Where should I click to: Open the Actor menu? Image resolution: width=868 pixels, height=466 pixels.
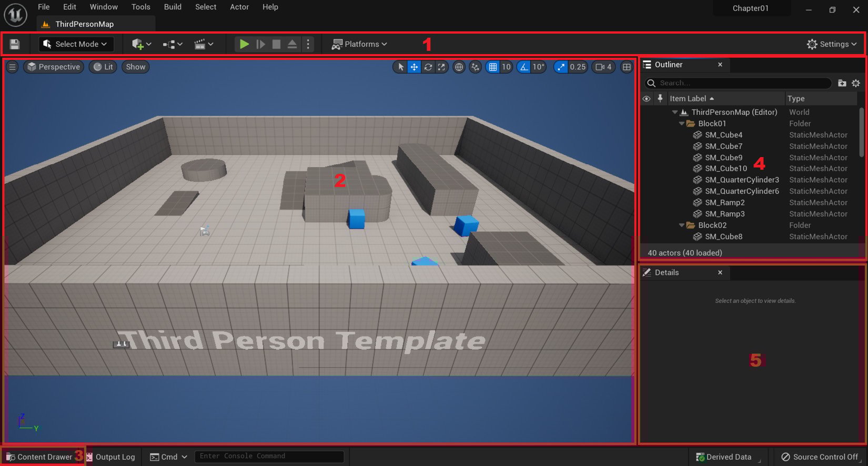click(239, 7)
